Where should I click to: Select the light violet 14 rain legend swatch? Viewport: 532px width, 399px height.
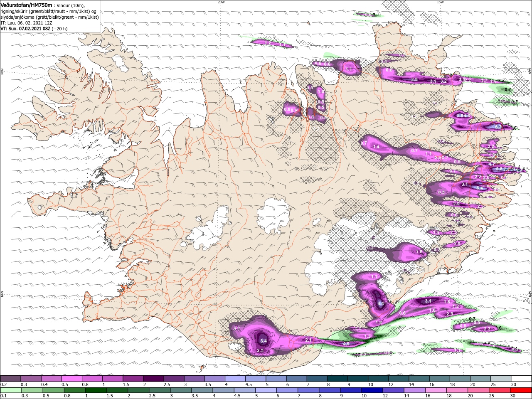tap(414, 390)
